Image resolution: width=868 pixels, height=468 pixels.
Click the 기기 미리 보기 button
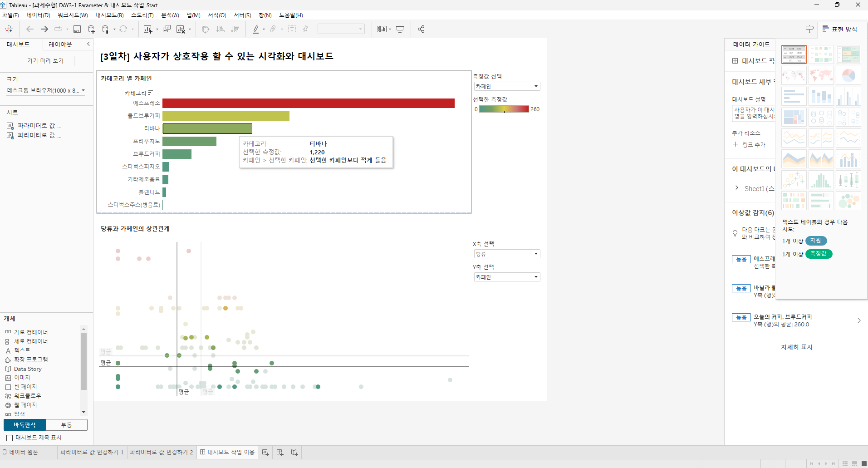pyautogui.click(x=45, y=61)
